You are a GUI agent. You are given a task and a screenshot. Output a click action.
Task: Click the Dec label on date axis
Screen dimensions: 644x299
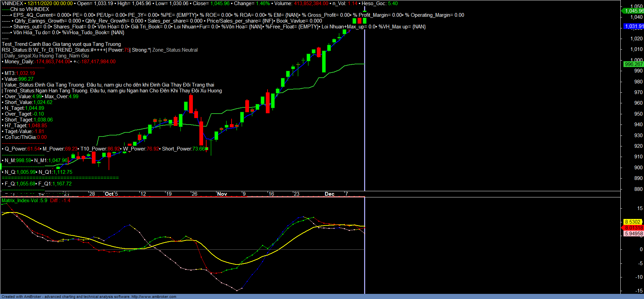[330, 194]
